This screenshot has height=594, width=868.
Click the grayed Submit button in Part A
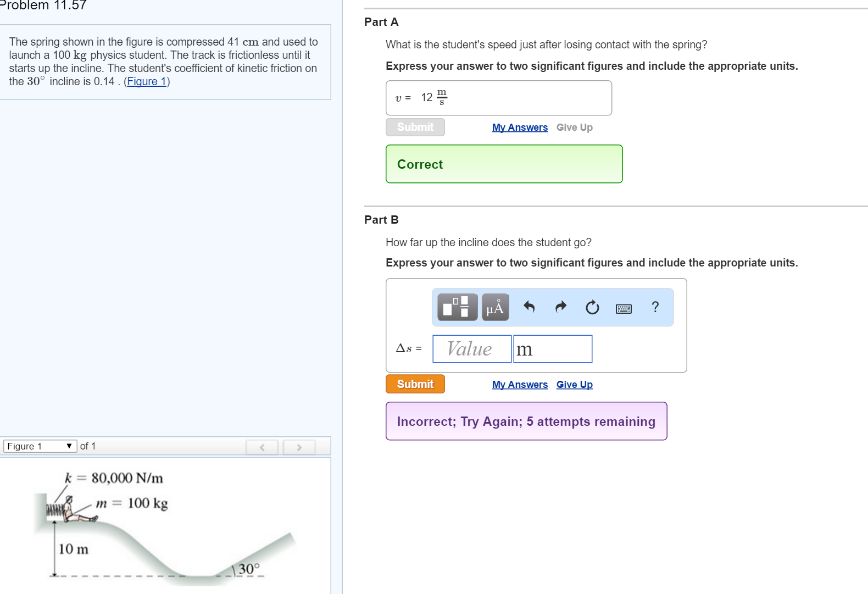click(x=415, y=127)
